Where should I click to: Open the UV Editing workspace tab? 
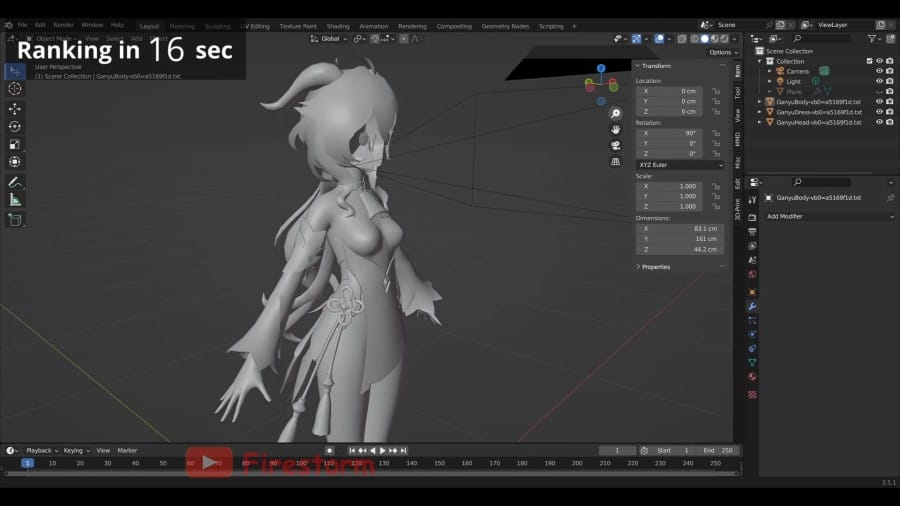pos(255,26)
